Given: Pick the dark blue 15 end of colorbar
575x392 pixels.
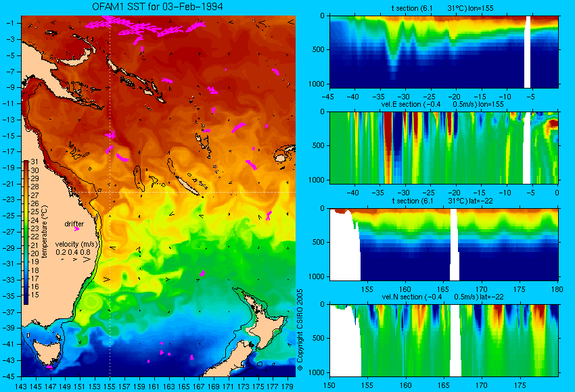Looking at the screenshot, I should 26,299.
